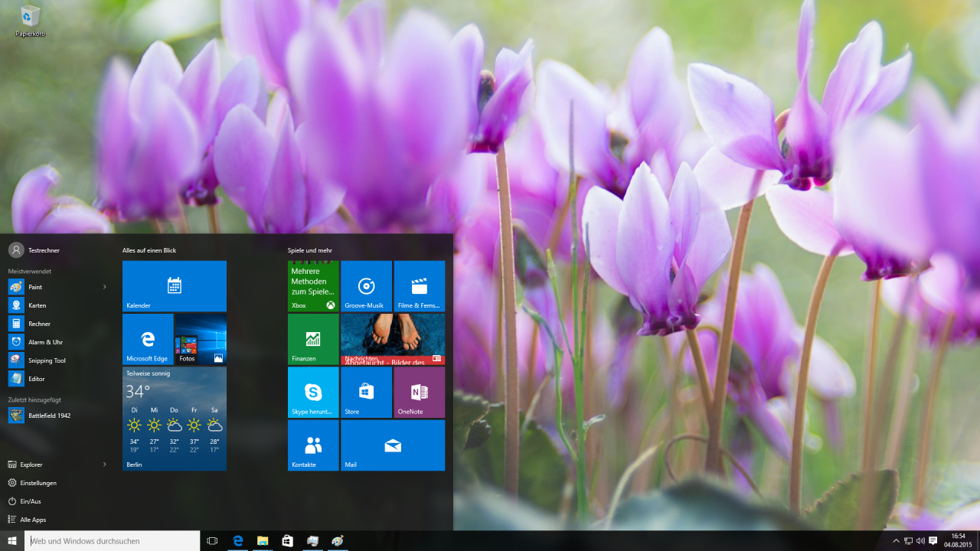Screen dimensions: 980x551
Task: Open the Papierkorb recycle bin icon
Action: pyautogui.click(x=31, y=21)
